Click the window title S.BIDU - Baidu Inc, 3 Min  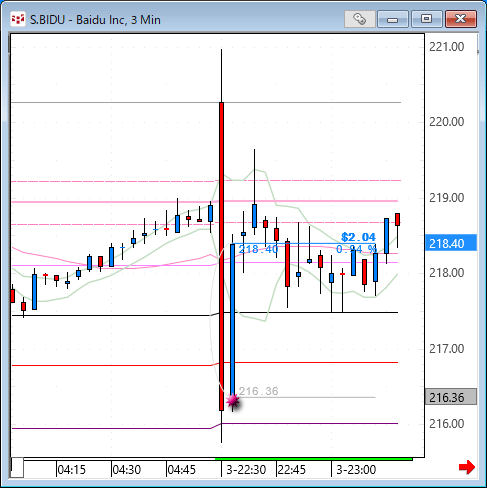tap(95, 20)
